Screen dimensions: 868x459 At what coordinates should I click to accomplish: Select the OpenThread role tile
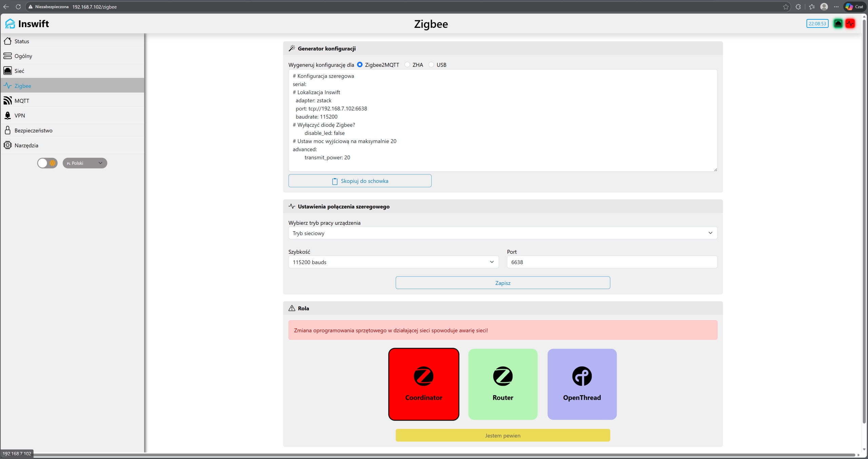tap(582, 384)
